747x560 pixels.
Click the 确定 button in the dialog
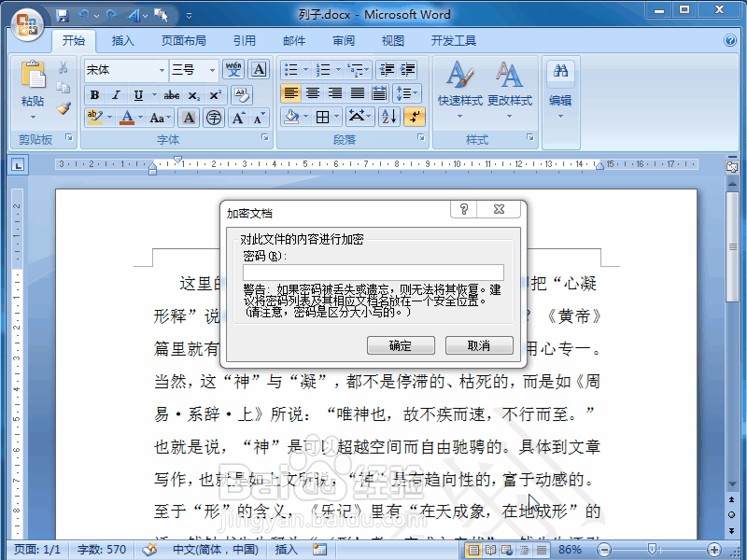click(x=401, y=344)
